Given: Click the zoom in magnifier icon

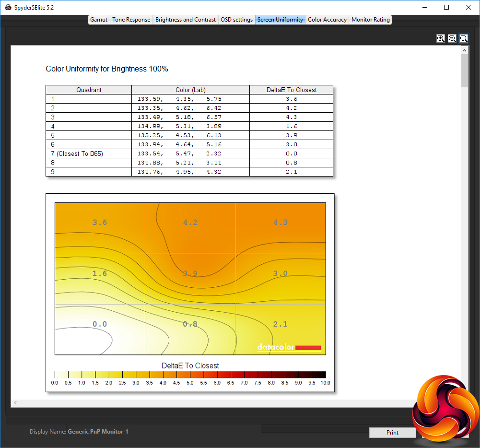Looking at the screenshot, I should tap(441, 38).
